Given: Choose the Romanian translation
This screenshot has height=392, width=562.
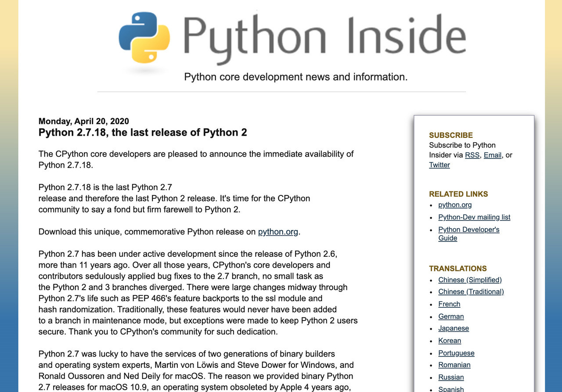Looking at the screenshot, I should pyautogui.click(x=454, y=365).
